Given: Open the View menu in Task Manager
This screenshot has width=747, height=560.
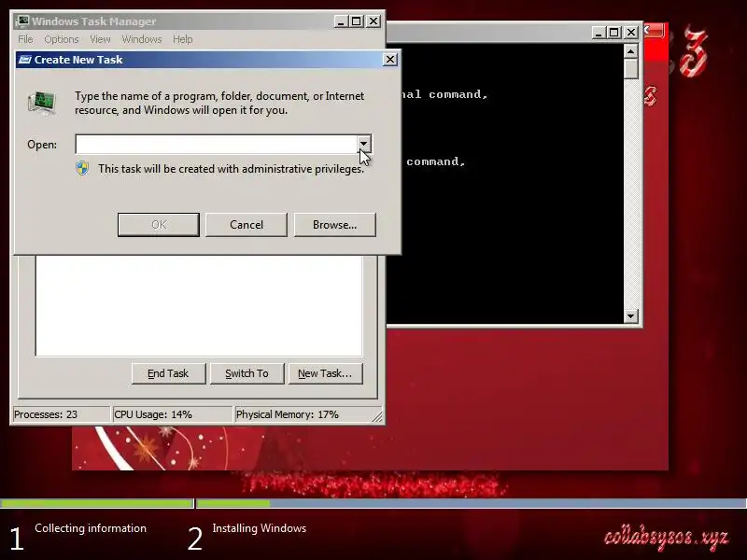Looking at the screenshot, I should click(100, 39).
